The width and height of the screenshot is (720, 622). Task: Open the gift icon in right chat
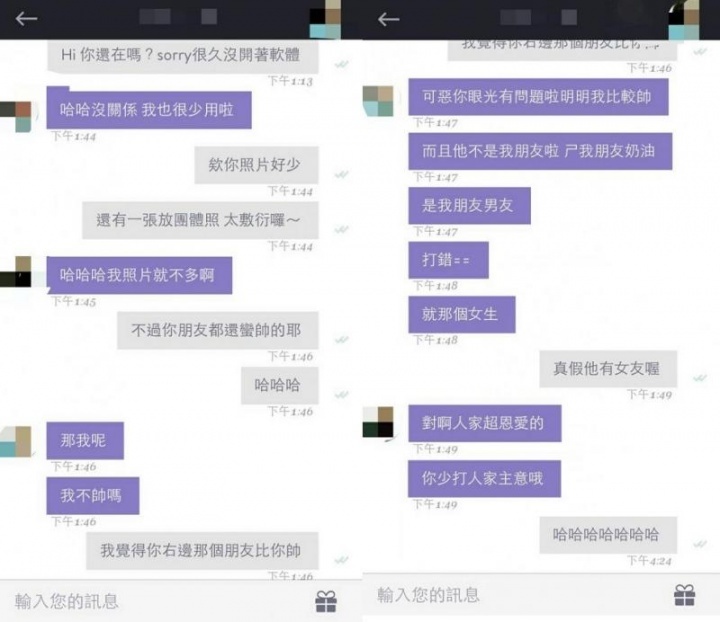click(x=684, y=595)
